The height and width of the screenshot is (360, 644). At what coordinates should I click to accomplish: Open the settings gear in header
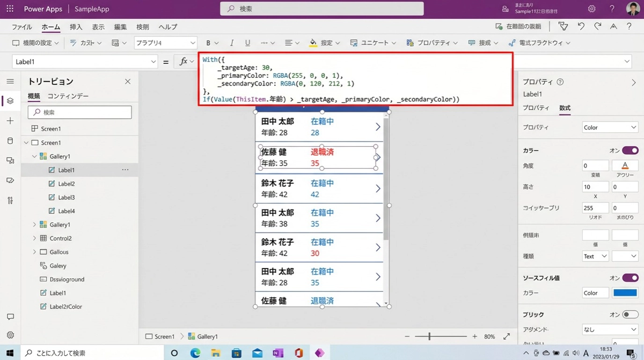pos(591,9)
